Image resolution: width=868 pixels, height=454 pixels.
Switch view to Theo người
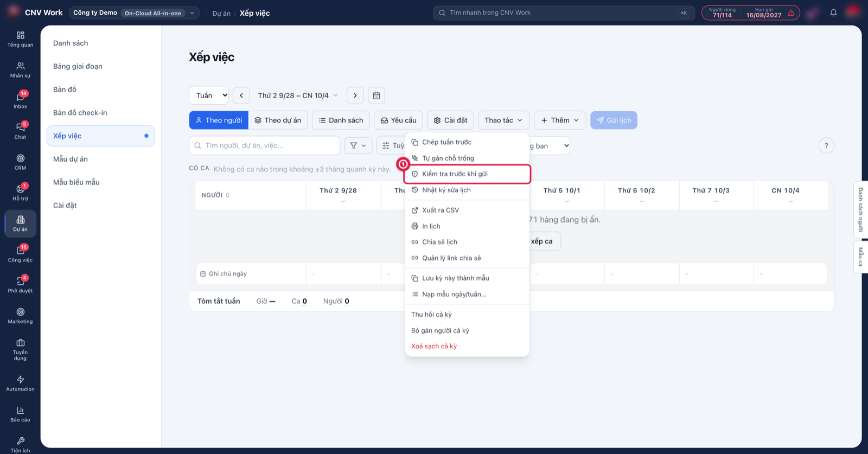219,120
